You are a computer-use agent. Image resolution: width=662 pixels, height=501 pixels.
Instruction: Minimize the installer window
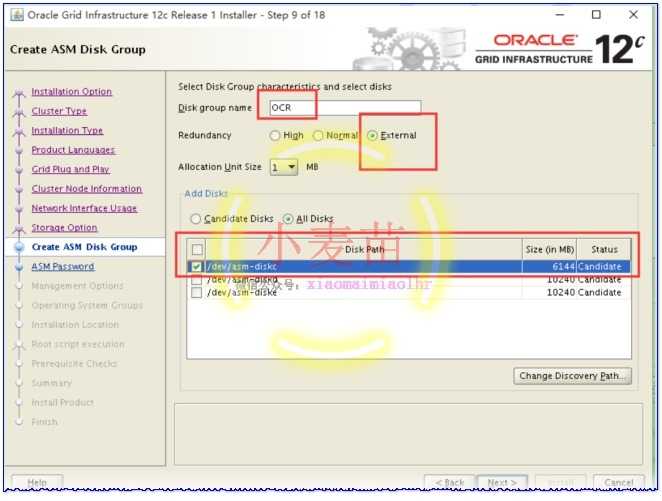(x=560, y=15)
